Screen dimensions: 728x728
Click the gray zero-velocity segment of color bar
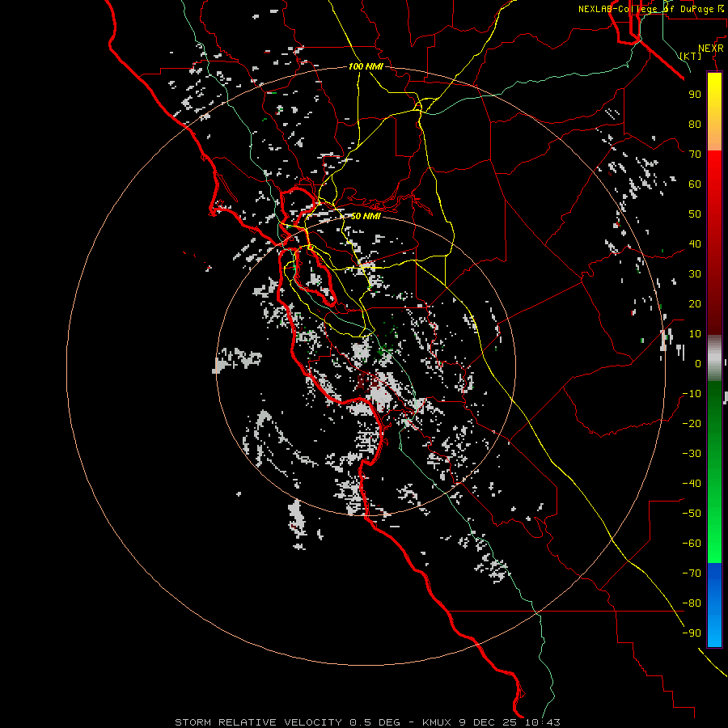(x=714, y=358)
